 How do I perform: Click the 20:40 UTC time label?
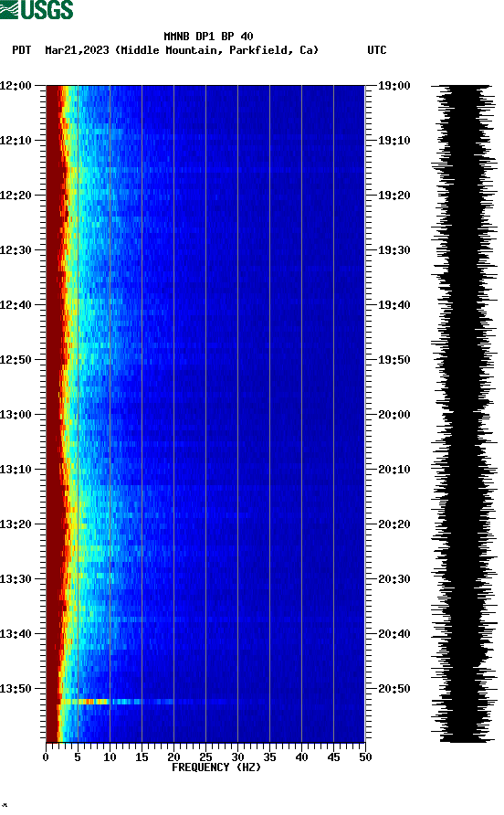tap(394, 634)
